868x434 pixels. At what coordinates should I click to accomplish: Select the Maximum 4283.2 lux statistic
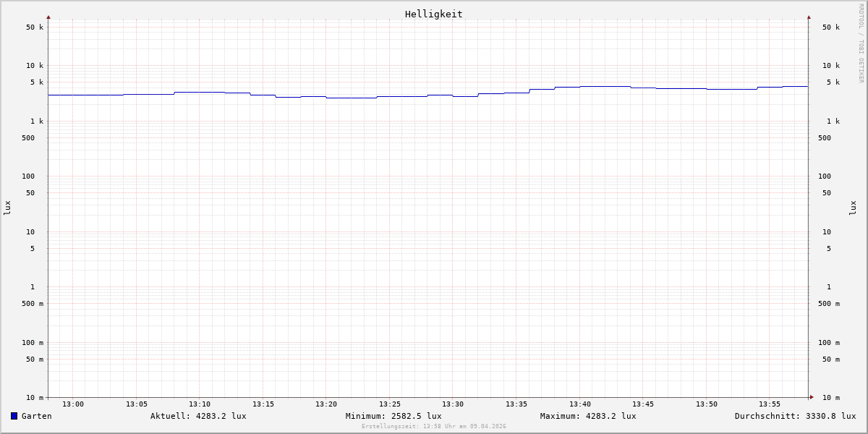coord(587,416)
